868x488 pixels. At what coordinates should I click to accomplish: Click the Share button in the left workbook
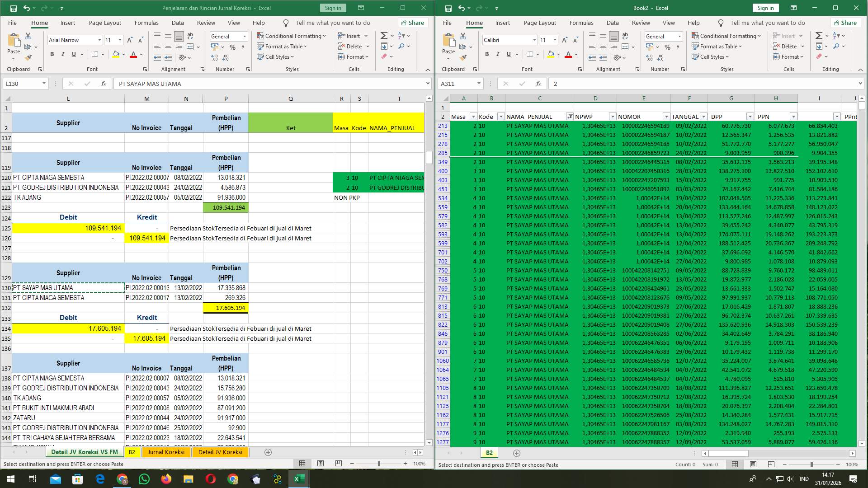[x=412, y=23]
